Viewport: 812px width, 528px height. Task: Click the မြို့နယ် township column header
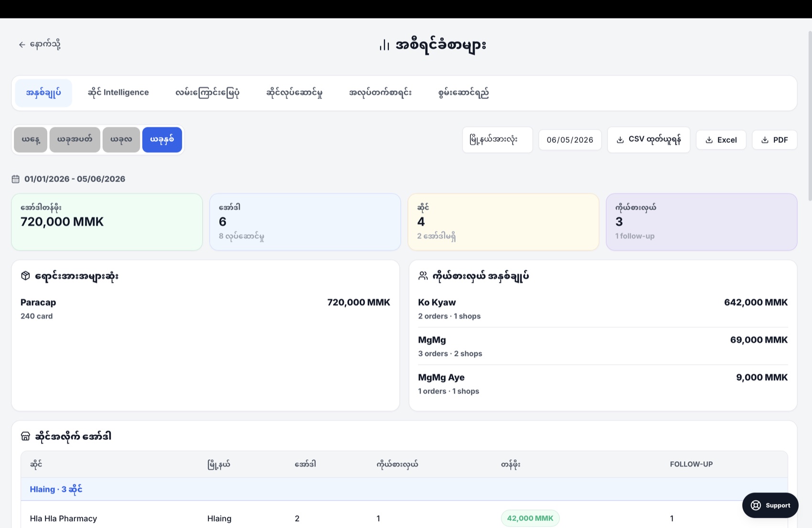coord(219,464)
